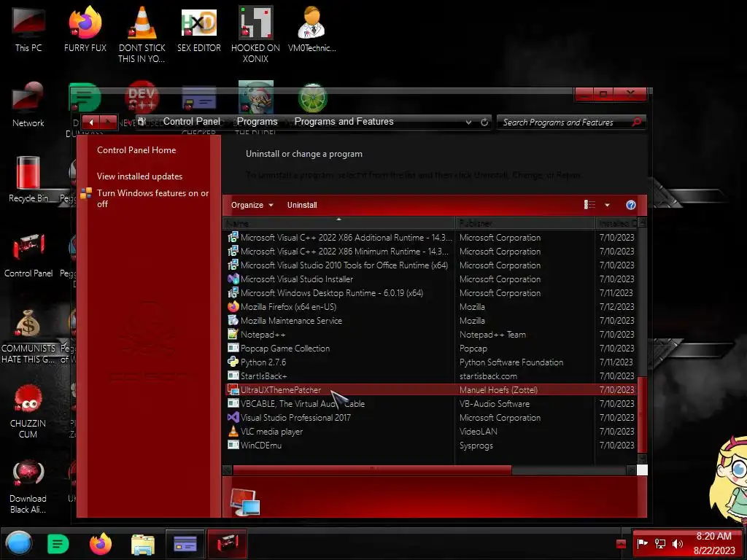Select UltraUXThemePatcher entry
Viewport: 747px width, 560px height.
pyautogui.click(x=431, y=389)
